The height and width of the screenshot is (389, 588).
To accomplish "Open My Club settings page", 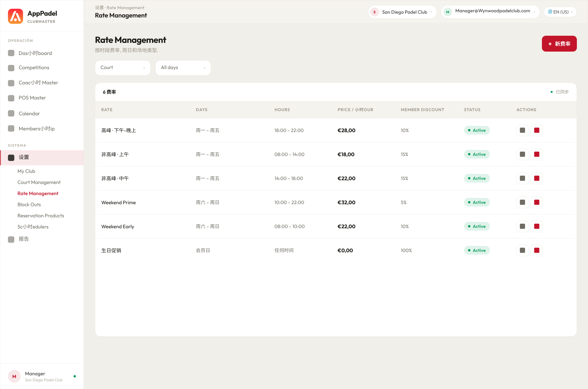I will click(x=26, y=171).
